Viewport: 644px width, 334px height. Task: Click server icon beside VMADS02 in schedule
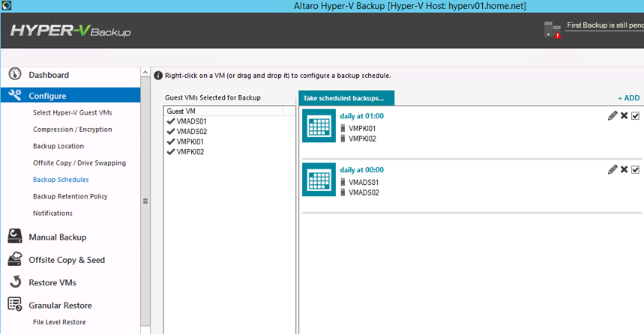point(343,192)
